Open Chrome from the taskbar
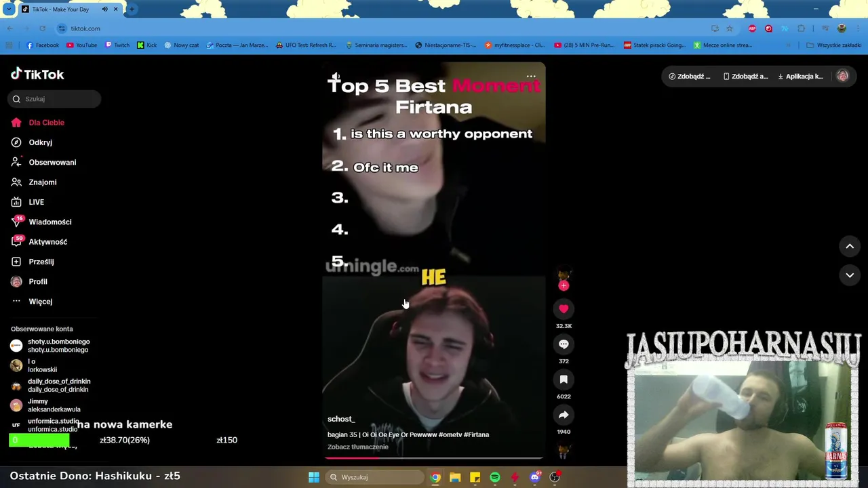The image size is (868, 488). pos(435,477)
